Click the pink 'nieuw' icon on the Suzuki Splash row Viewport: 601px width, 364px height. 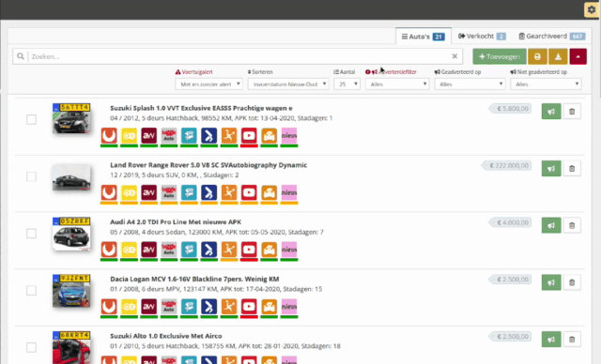[289, 135]
